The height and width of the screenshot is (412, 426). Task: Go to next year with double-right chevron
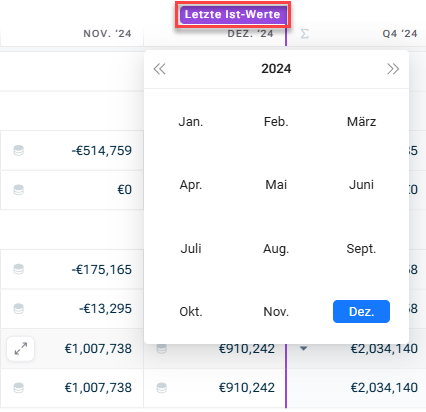393,69
